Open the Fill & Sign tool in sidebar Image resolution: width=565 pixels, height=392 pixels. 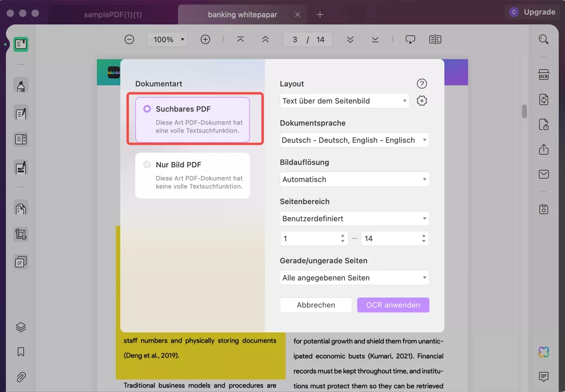21,168
